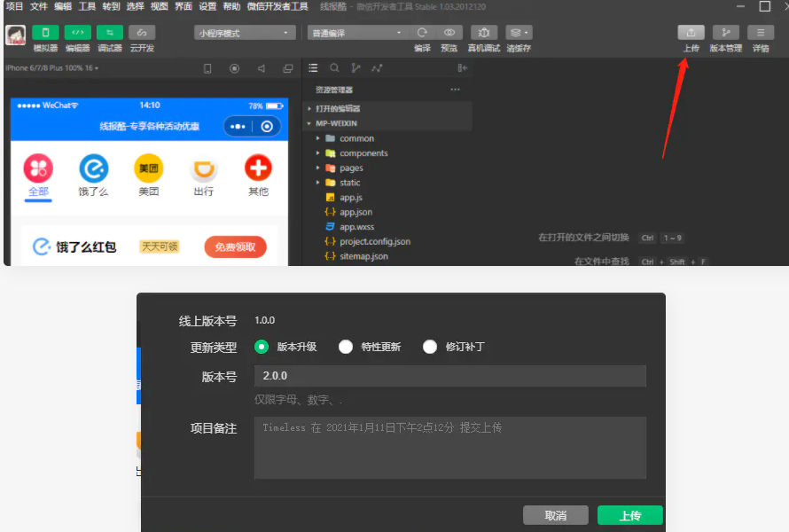The image size is (789, 532).
Task: Open the 文件 menu
Action: point(39,6)
